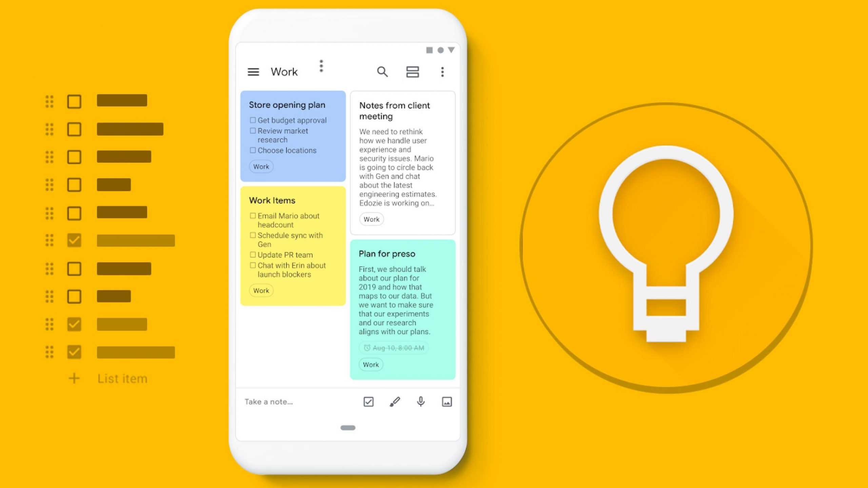
Task: Tap the checkbox create note icon
Action: (369, 402)
